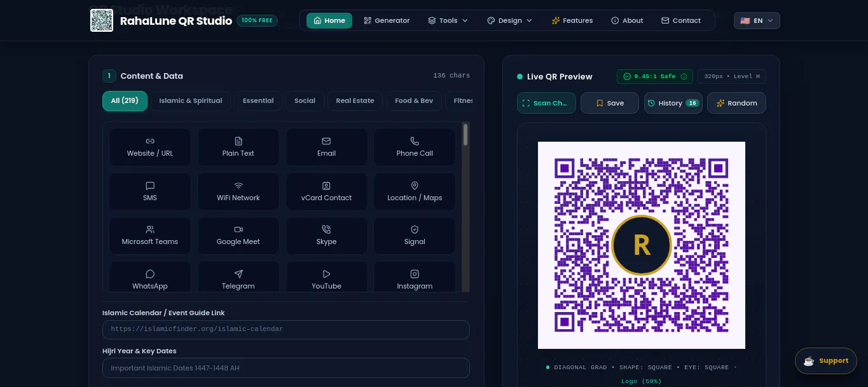Choose the Phone Call content type

point(415,147)
